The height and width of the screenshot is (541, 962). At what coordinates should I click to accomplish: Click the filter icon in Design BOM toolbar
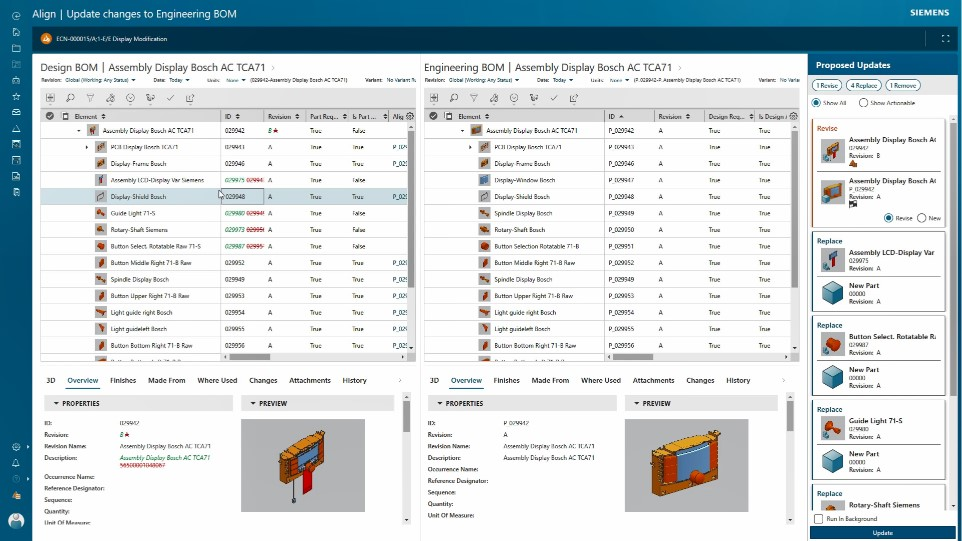[90, 98]
